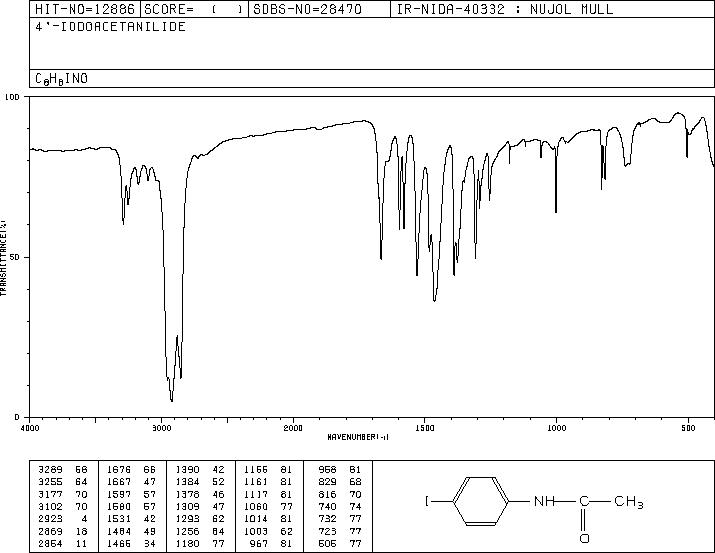Screen dimensions: 715x553
Task: Click the carbonyl O atom in the structure
Action: pos(584,538)
